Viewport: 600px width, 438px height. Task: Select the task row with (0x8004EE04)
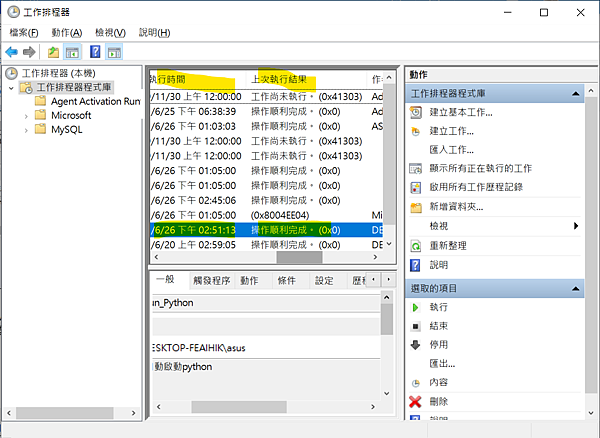[x=267, y=215]
